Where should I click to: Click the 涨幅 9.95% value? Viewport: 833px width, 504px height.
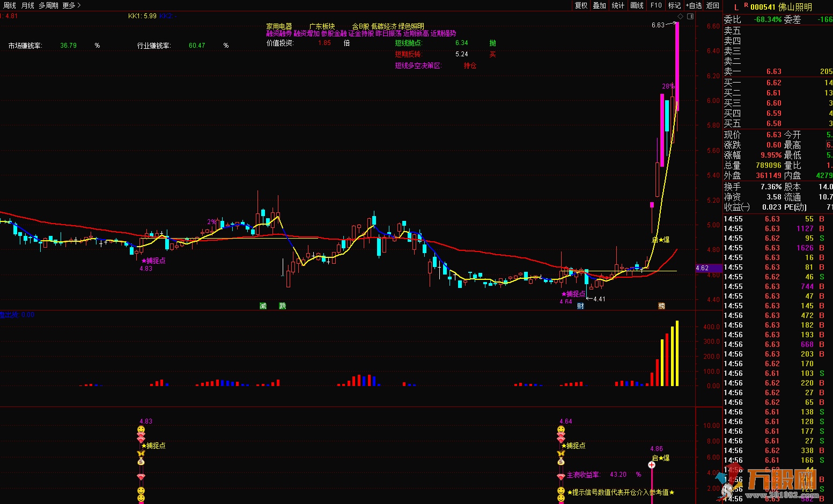click(771, 155)
